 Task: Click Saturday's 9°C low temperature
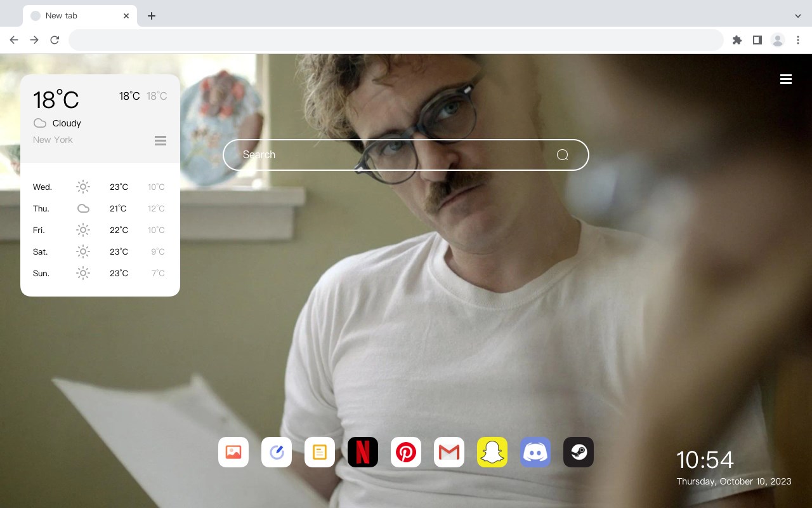(x=158, y=251)
